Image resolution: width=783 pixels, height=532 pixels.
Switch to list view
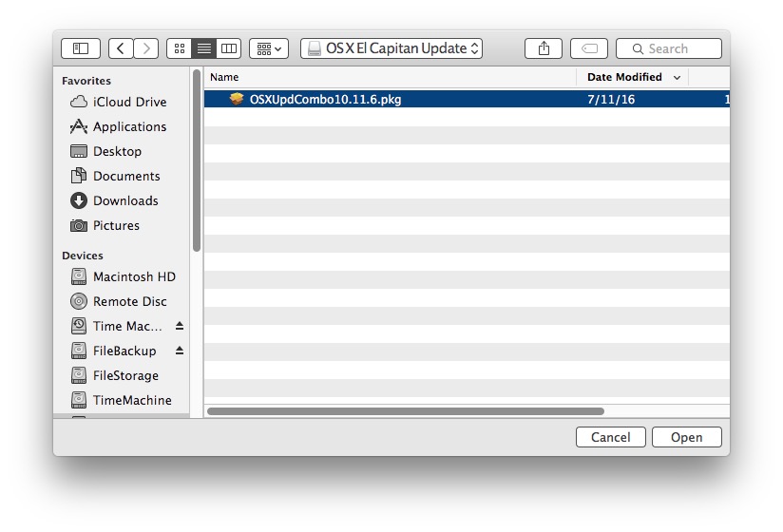[x=203, y=48]
